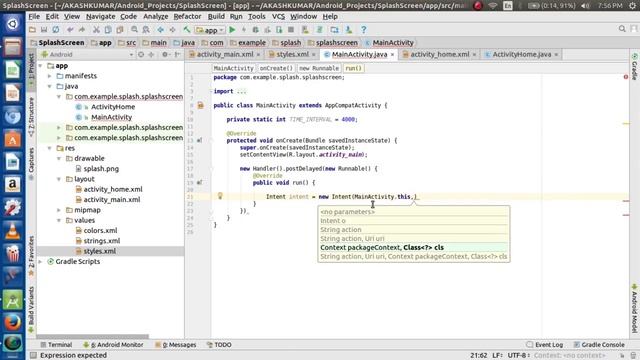Open the Gradle side tool window
640x360 pixels.
634,67
